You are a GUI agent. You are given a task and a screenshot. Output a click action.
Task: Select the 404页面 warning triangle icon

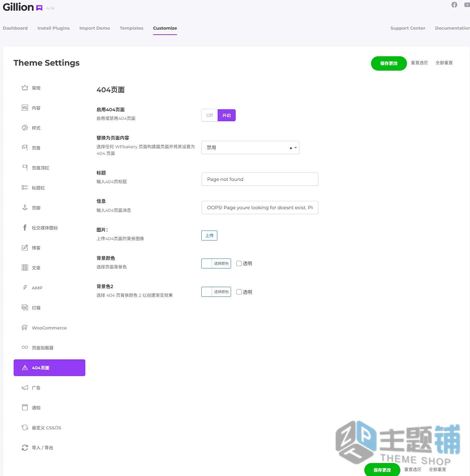coord(25,368)
